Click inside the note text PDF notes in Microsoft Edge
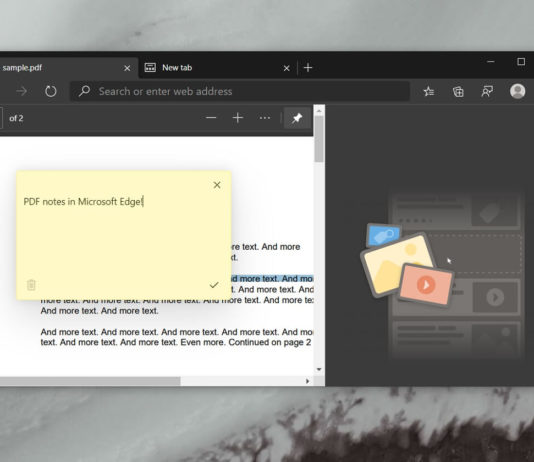This screenshot has height=462, width=534. pos(83,202)
